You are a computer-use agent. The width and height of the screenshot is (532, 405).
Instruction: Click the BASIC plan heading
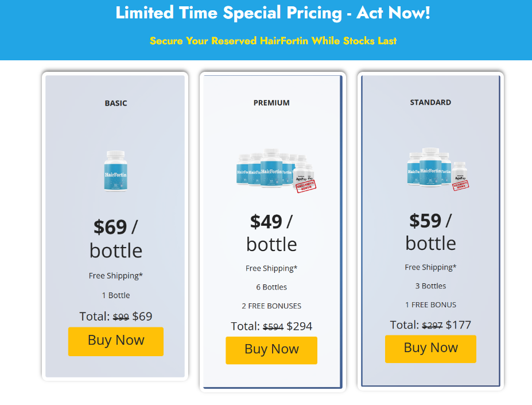click(x=116, y=103)
